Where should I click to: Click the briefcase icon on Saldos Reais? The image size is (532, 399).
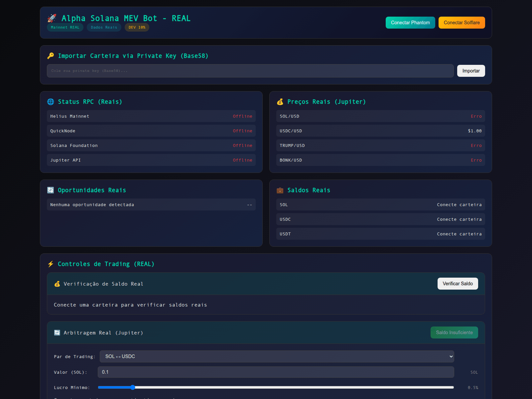click(280, 190)
